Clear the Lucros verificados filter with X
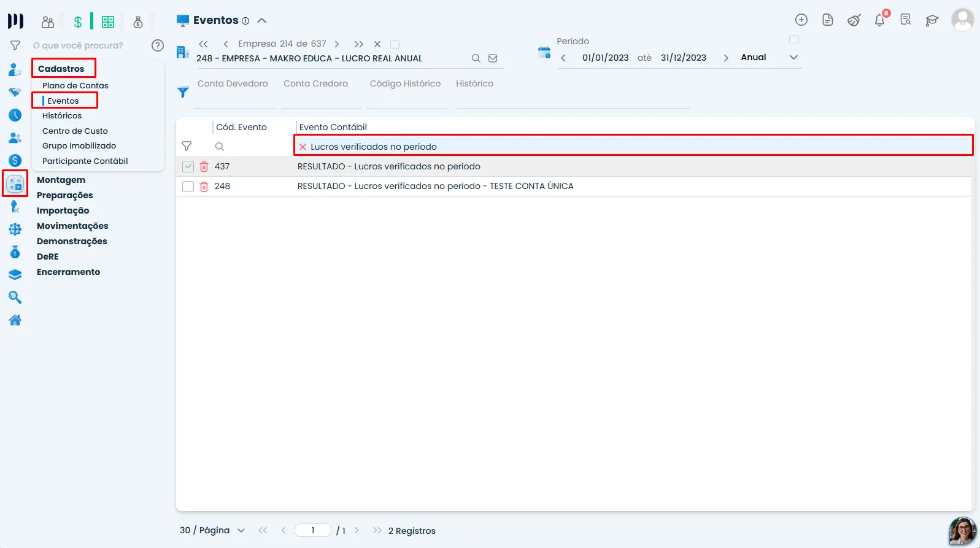 coord(303,147)
